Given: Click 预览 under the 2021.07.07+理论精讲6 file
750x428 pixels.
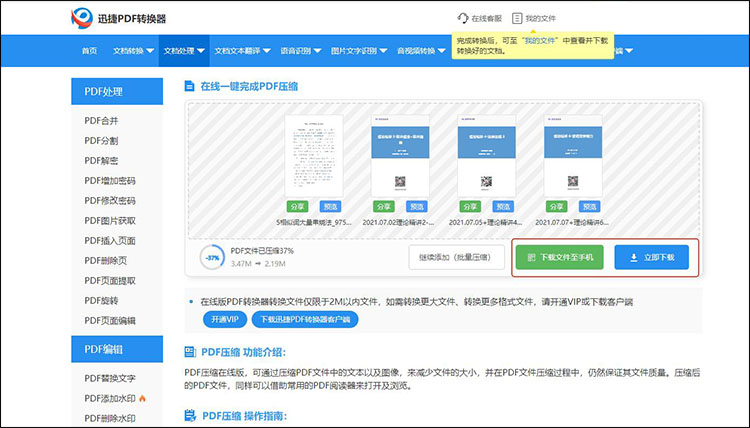Looking at the screenshot, I should pyautogui.click(x=589, y=207).
